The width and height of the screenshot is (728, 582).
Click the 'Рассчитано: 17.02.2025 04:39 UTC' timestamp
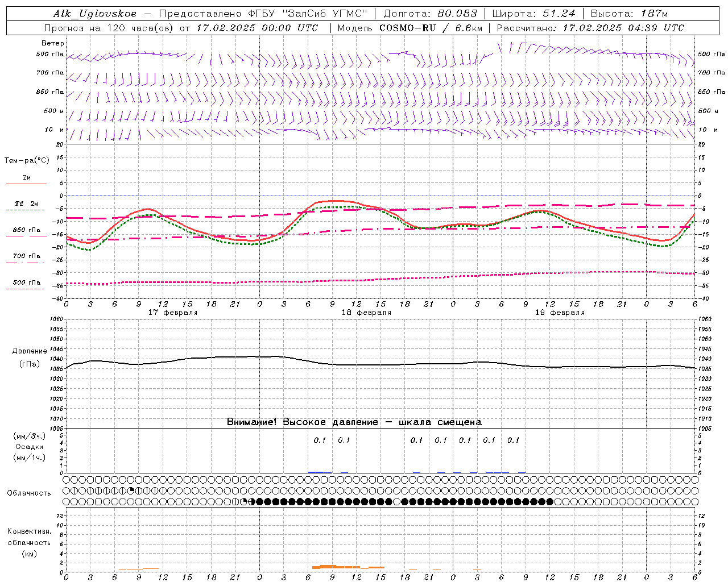point(590,28)
